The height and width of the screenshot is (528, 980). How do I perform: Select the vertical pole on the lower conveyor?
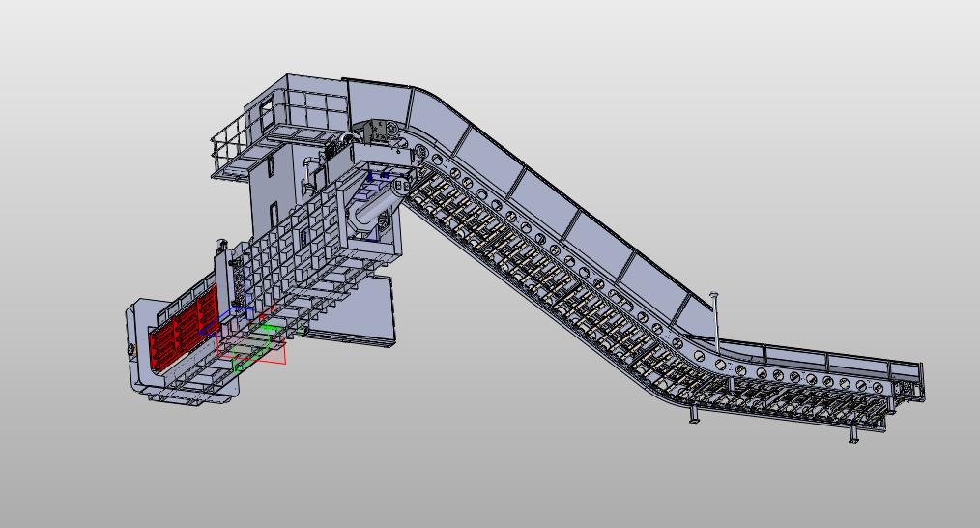715,321
